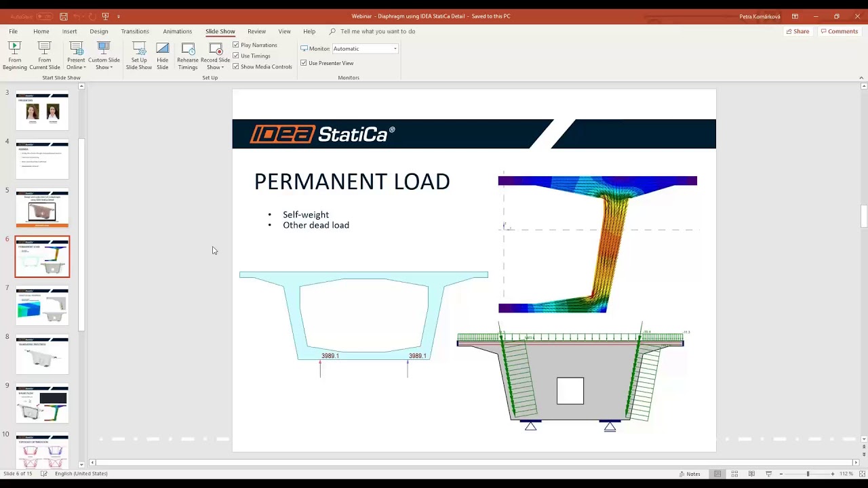Click the Share button
868x488 pixels.
pos(797,31)
